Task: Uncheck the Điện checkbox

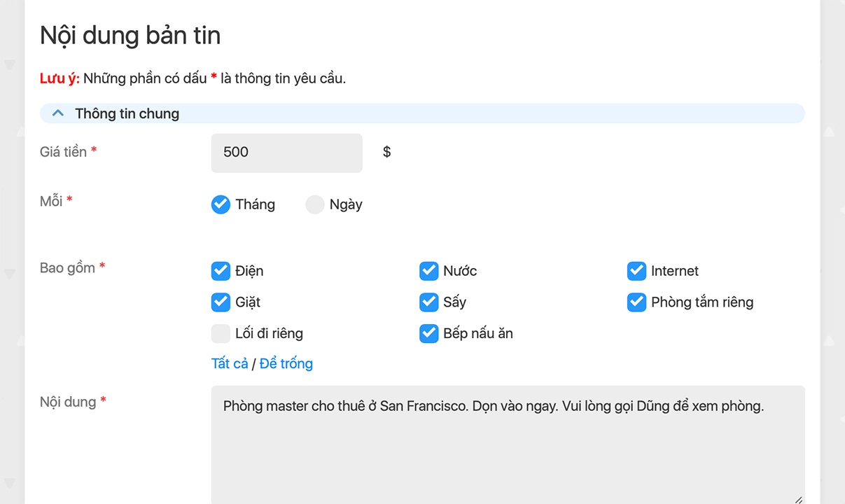Action: coord(221,271)
